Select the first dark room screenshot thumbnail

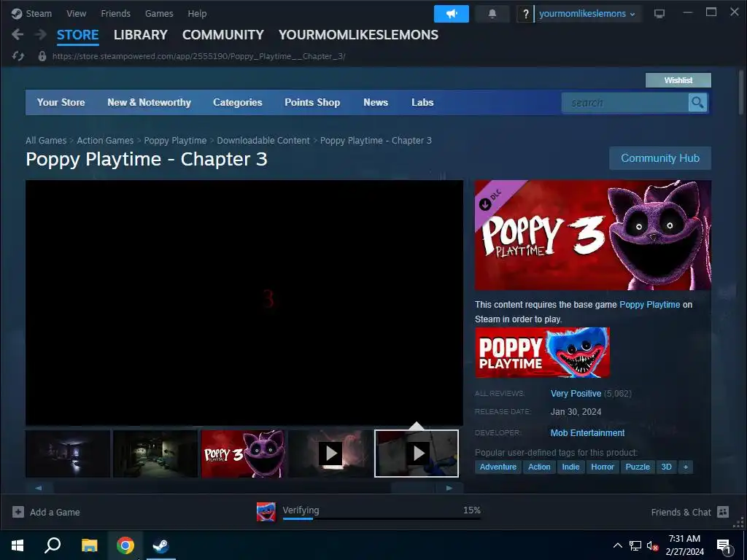click(68, 454)
